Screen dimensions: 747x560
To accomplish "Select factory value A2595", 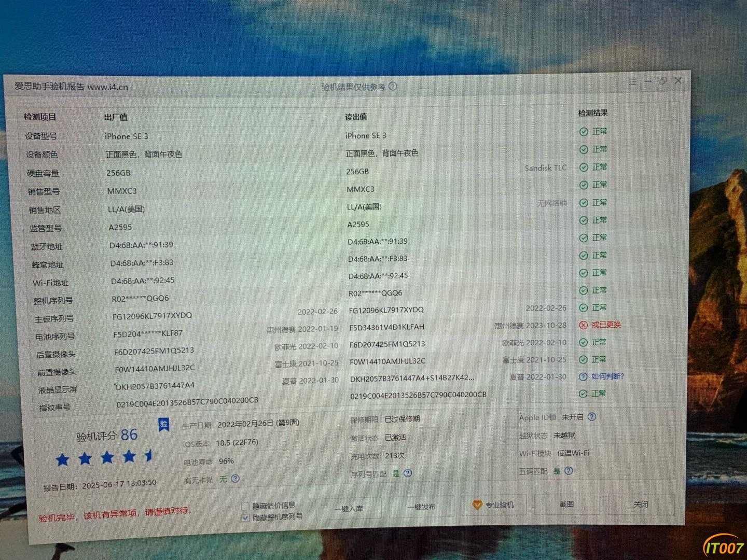I will (x=120, y=228).
